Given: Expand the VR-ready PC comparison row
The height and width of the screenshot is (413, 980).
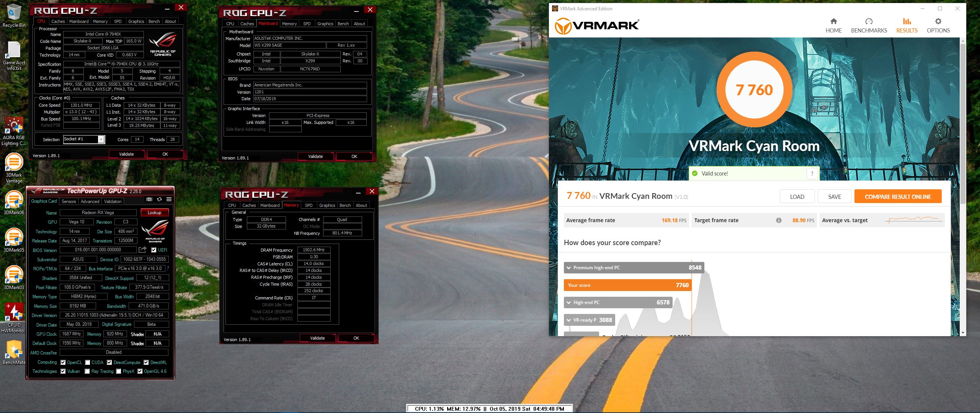Looking at the screenshot, I should (569, 320).
